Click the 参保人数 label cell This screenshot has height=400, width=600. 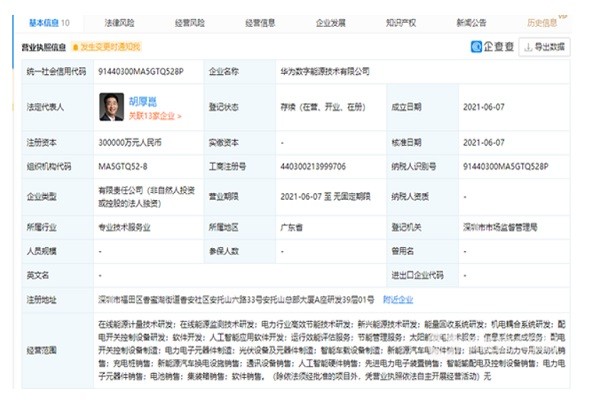click(x=240, y=251)
